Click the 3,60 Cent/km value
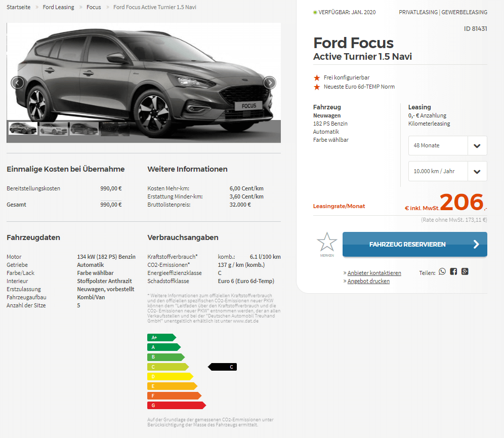Viewport: 504px width, 438px height. click(x=246, y=196)
